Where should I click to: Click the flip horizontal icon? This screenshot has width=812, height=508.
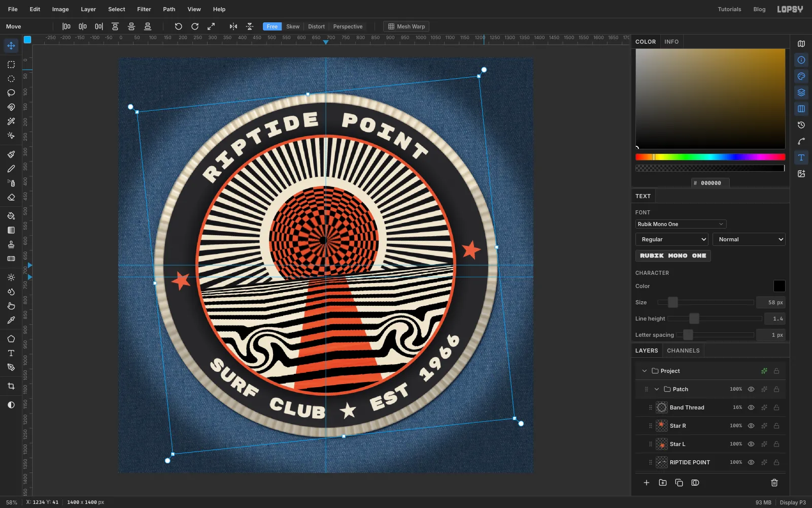[x=233, y=26]
